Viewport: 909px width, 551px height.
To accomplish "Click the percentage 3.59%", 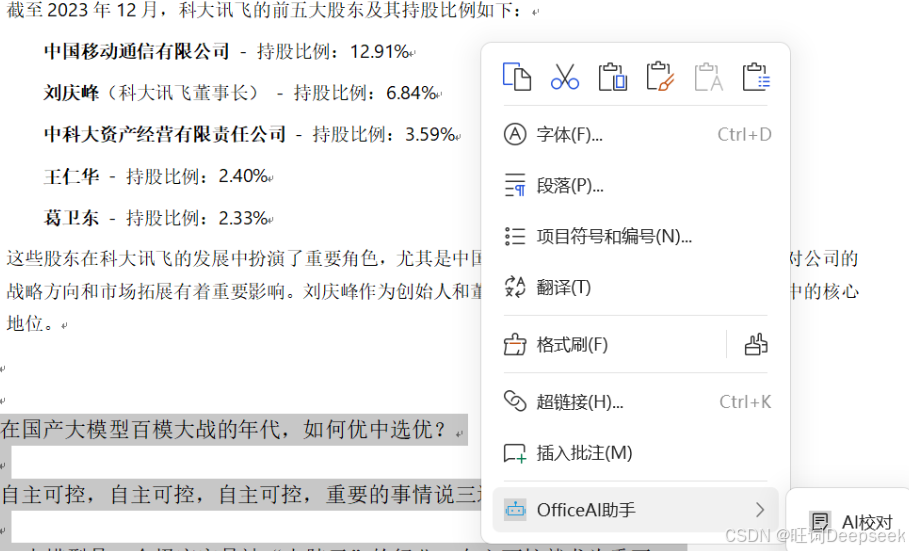I will point(430,135).
